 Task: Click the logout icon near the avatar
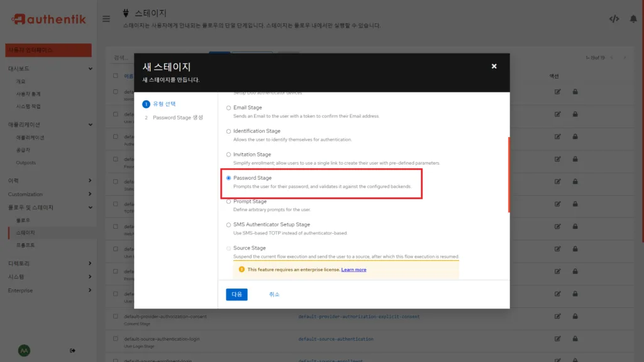pyautogui.click(x=72, y=350)
